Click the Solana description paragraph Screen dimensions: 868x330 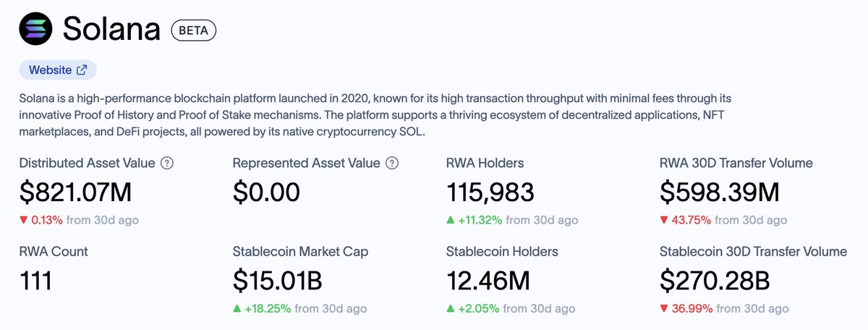click(x=377, y=116)
